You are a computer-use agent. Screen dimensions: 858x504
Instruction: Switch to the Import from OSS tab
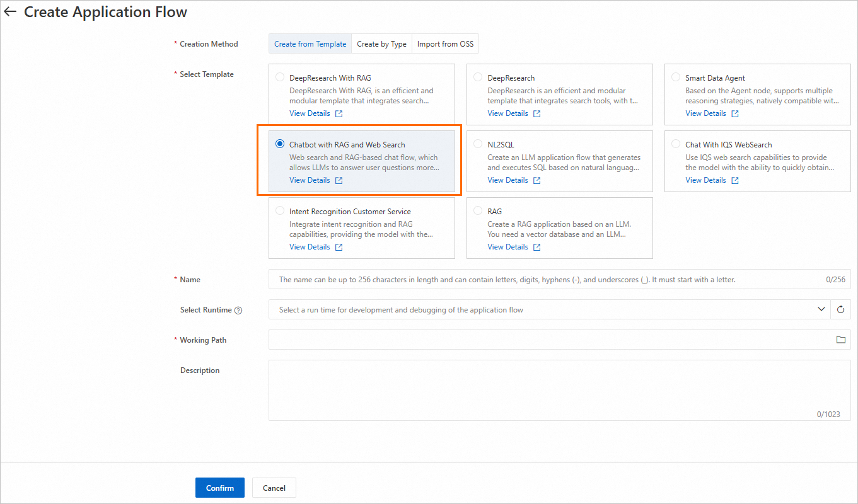point(446,43)
